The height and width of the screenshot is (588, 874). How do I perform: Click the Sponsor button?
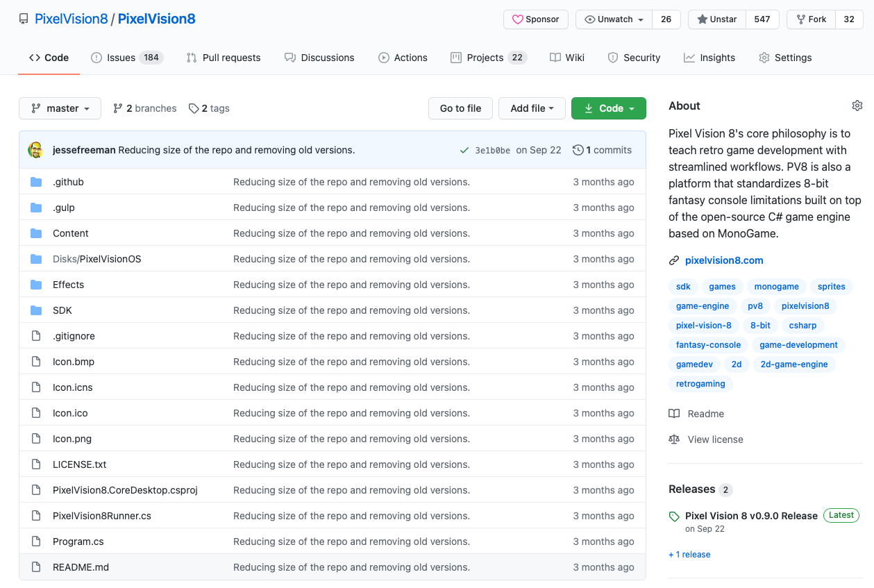click(x=535, y=19)
